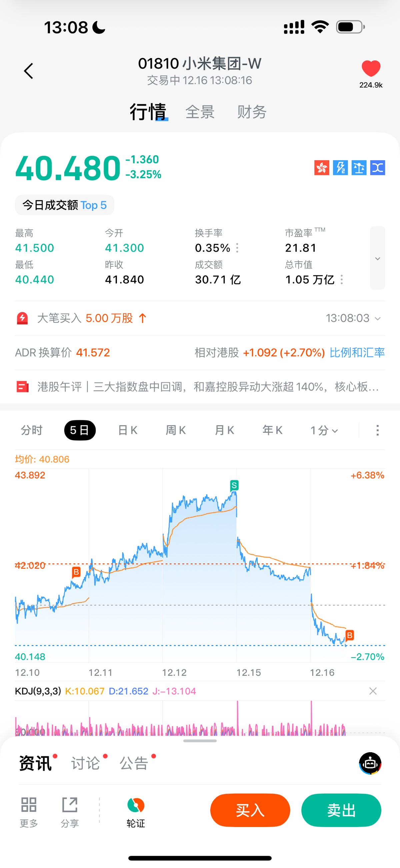Open the chart three-dot more options

click(377, 430)
